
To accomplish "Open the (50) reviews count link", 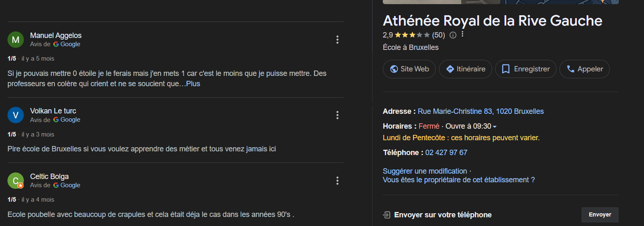I will [x=439, y=35].
